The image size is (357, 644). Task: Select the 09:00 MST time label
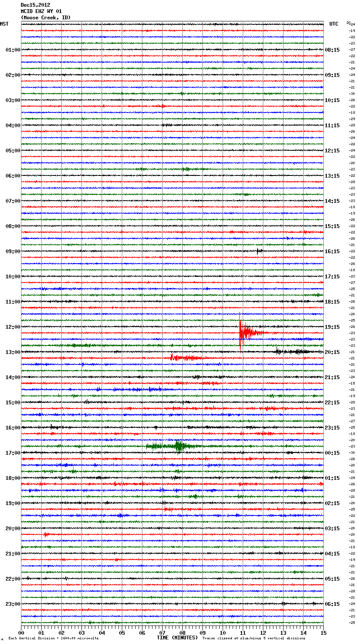click(13, 251)
